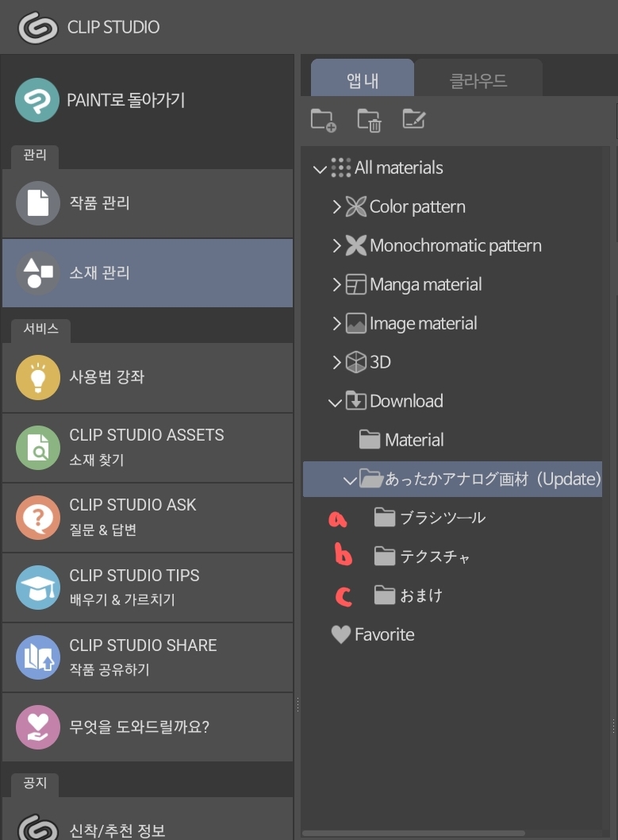Expand the Manga material category
The image size is (618, 840).
pyautogui.click(x=336, y=284)
